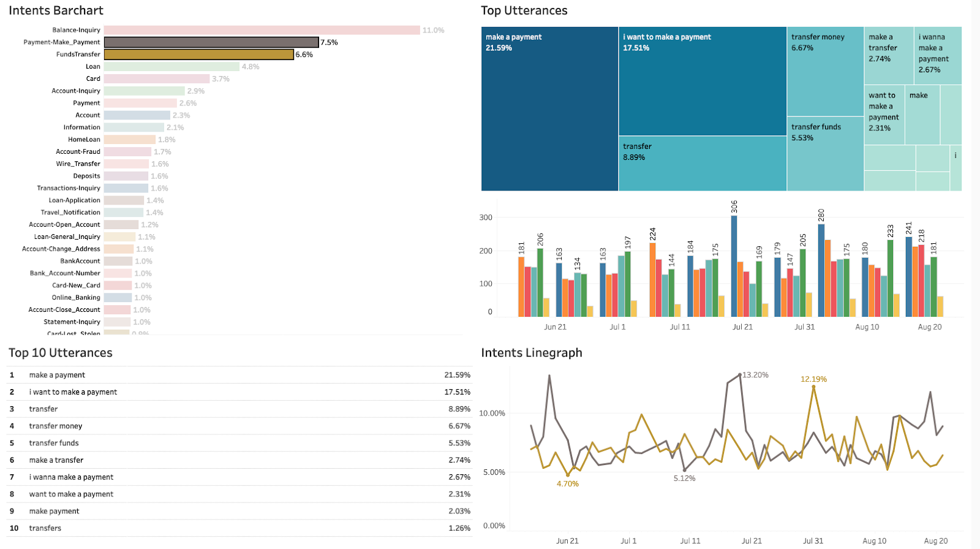Click the 13.20% peak on the linegraph
Screen dimensions: 980x549
point(741,374)
